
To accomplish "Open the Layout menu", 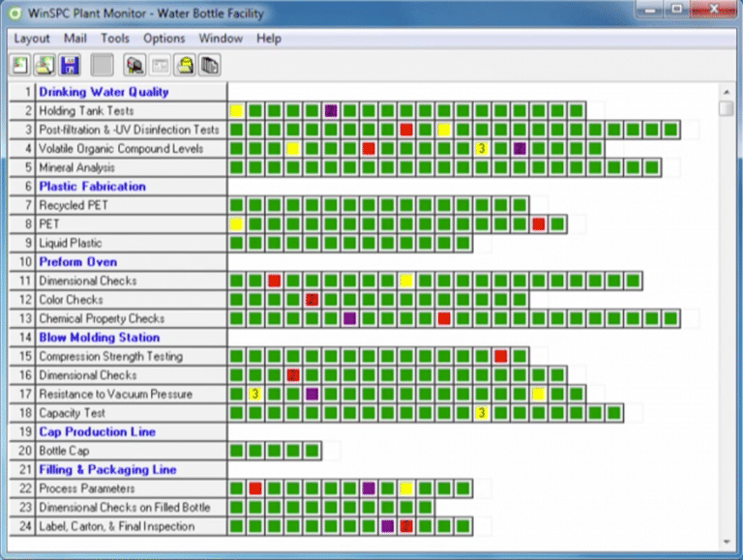I will (x=32, y=39).
